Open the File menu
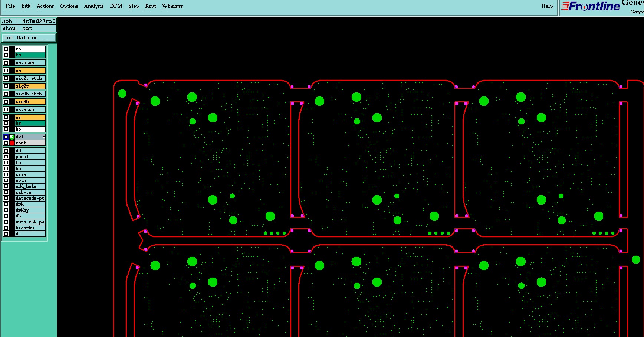The height and width of the screenshot is (337, 644). [x=10, y=6]
